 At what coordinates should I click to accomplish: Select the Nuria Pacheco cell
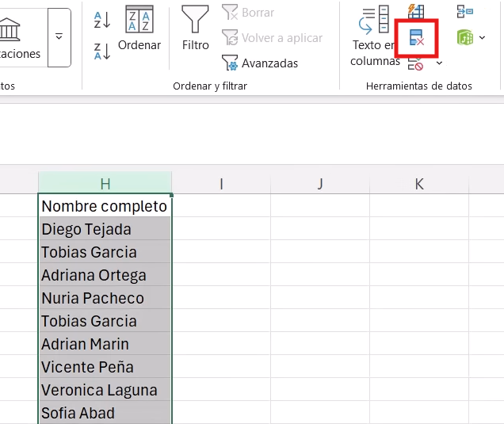[x=105, y=298]
